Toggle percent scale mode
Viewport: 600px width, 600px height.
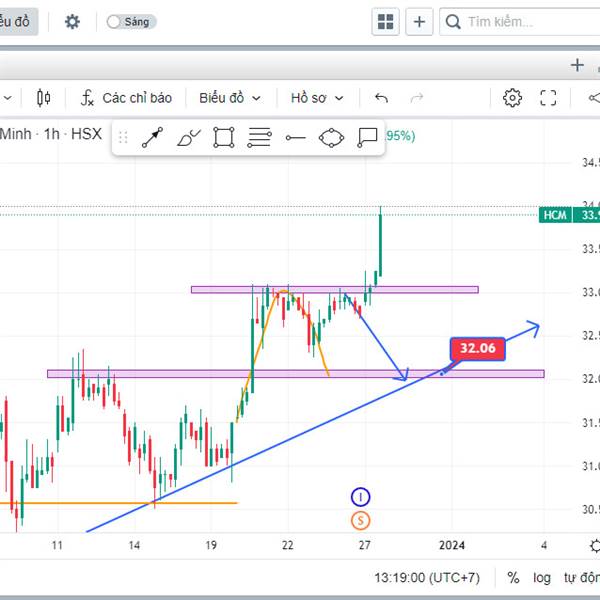click(x=513, y=577)
